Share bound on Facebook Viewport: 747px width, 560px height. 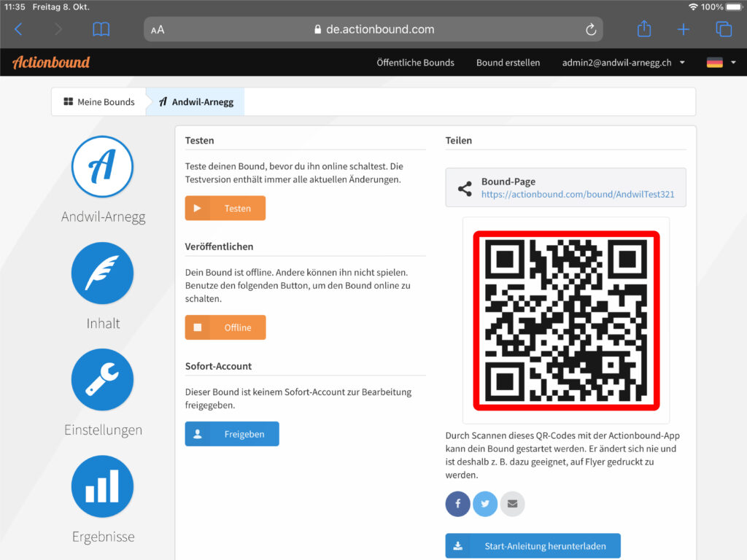pyautogui.click(x=458, y=504)
